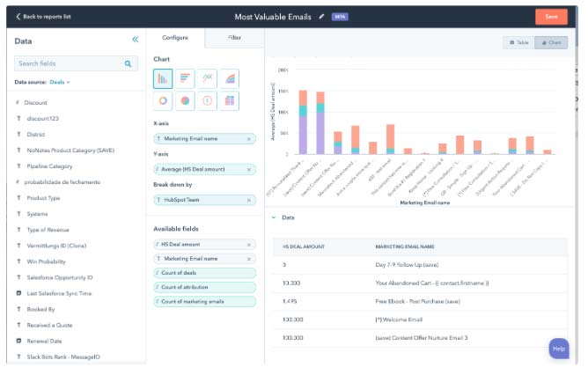The width and height of the screenshot is (588, 375).
Task: Edit the report title with pencil icon
Action: [321, 17]
